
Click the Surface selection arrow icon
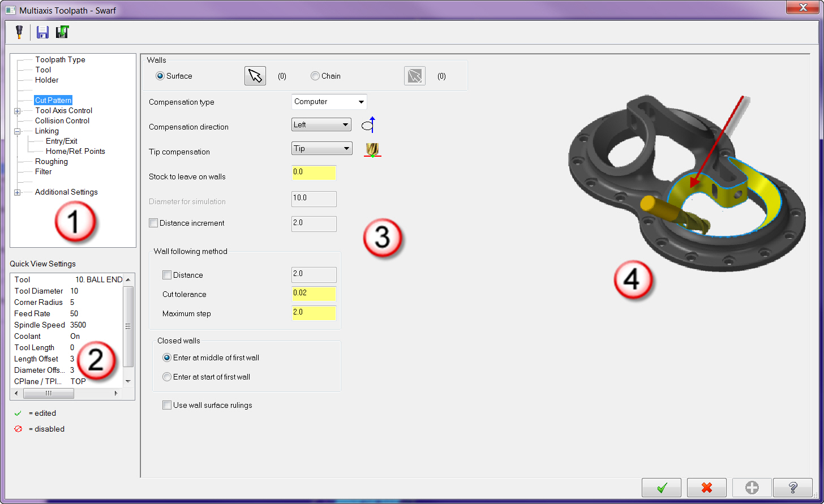point(255,75)
